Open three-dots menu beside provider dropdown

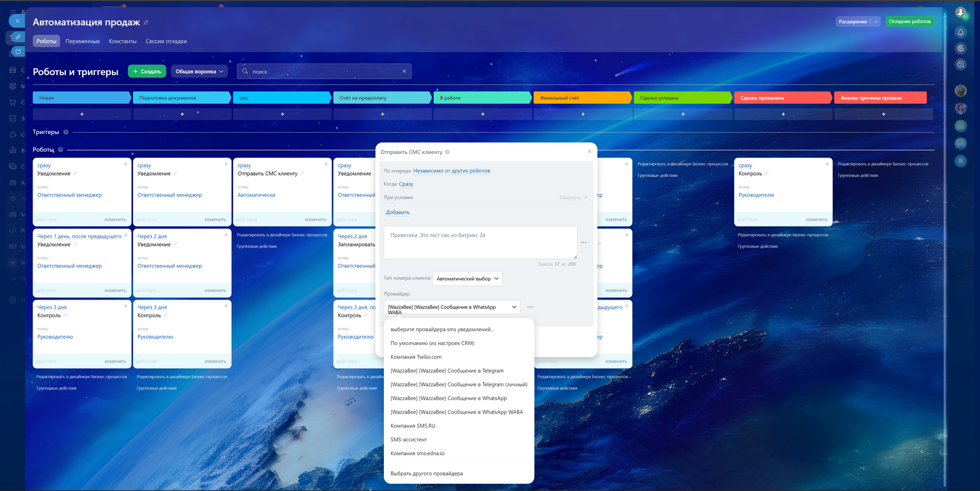[530, 307]
